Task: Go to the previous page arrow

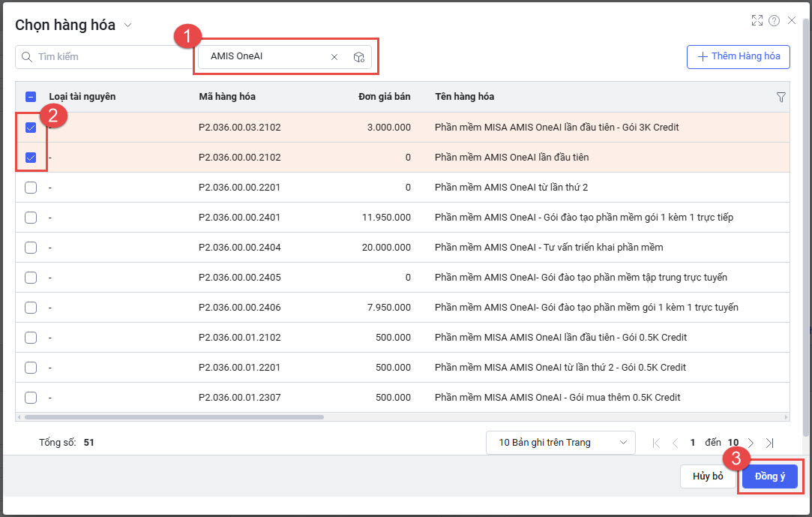Action: (x=675, y=443)
